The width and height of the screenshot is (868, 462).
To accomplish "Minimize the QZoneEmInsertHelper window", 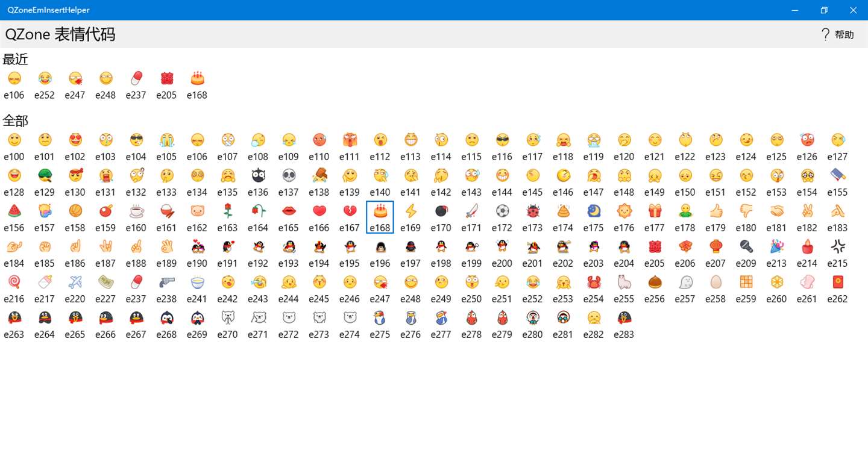I will click(x=794, y=10).
